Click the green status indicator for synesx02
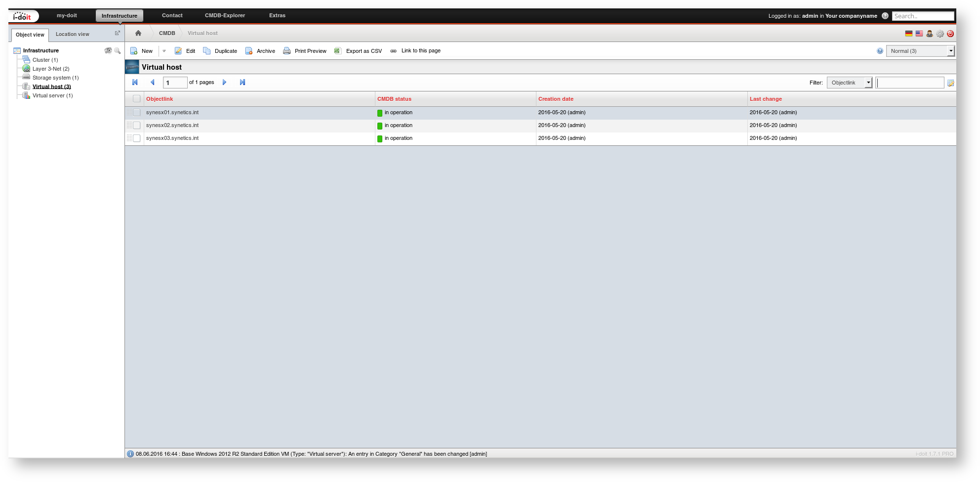980x482 pixels. click(x=380, y=126)
